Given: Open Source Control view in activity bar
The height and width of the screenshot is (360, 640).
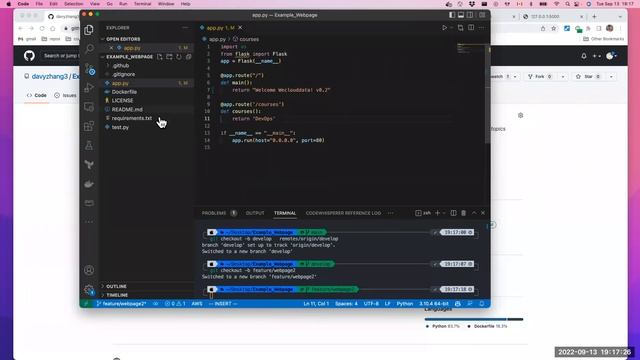Looking at the screenshot, I should tap(89, 69).
